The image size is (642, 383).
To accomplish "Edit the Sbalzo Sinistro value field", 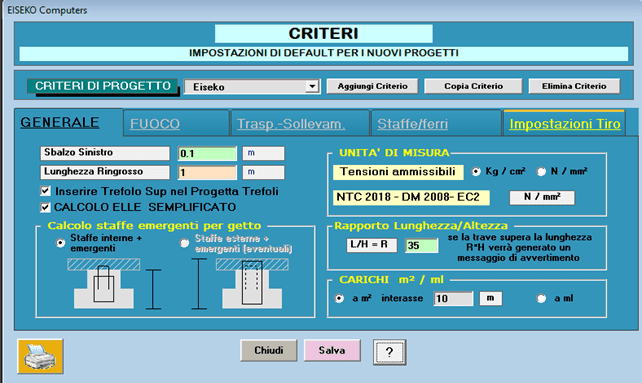I will point(207,154).
